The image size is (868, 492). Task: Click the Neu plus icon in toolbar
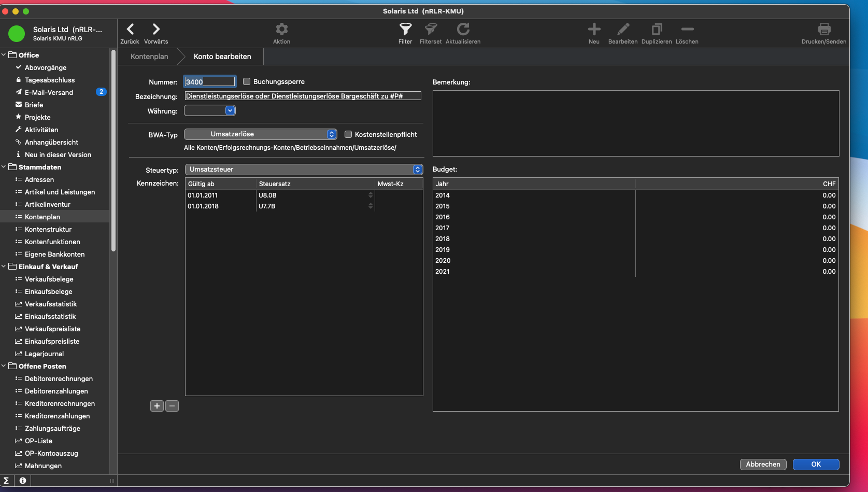pos(594,30)
